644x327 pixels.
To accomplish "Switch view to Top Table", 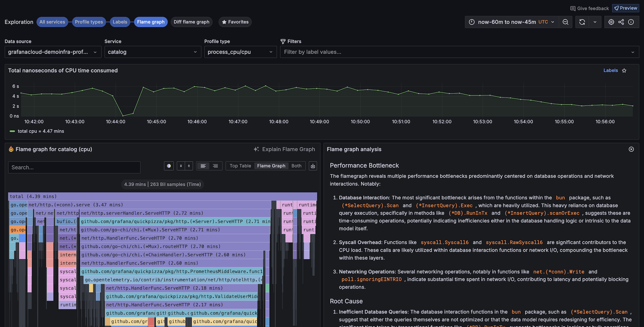I will pos(240,166).
